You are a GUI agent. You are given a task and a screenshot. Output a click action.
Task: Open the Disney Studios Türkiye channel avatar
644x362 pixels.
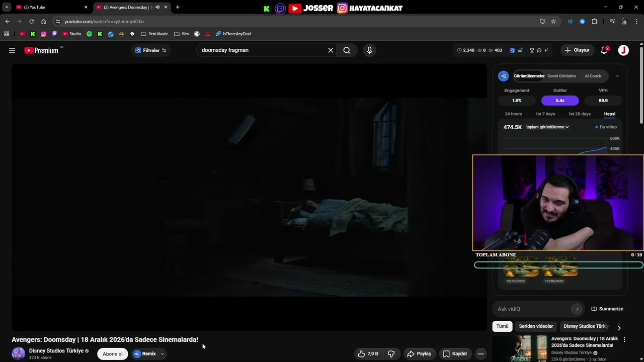point(19,353)
